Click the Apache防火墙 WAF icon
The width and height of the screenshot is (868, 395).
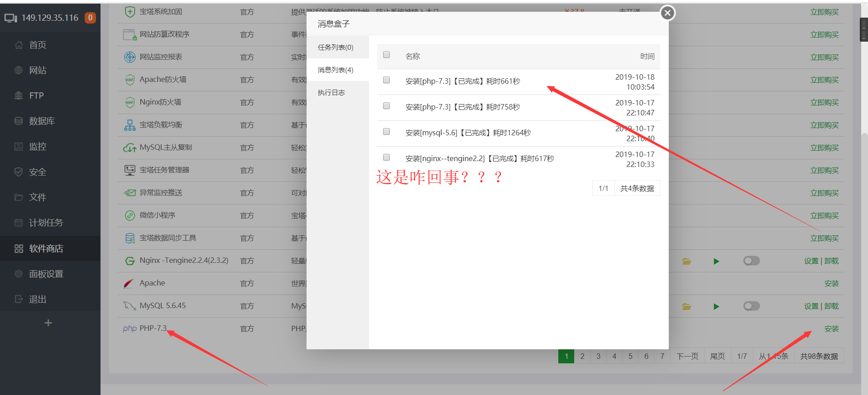[x=130, y=80]
